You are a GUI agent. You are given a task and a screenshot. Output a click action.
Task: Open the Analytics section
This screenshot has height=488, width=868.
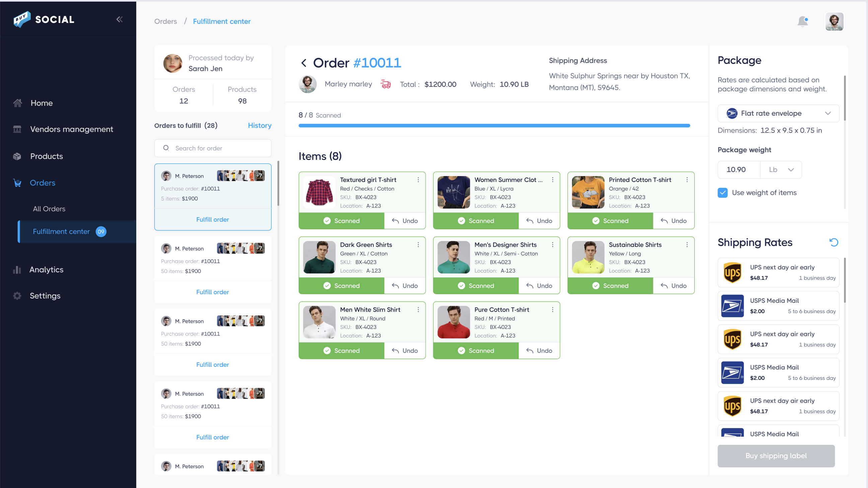[x=46, y=269]
